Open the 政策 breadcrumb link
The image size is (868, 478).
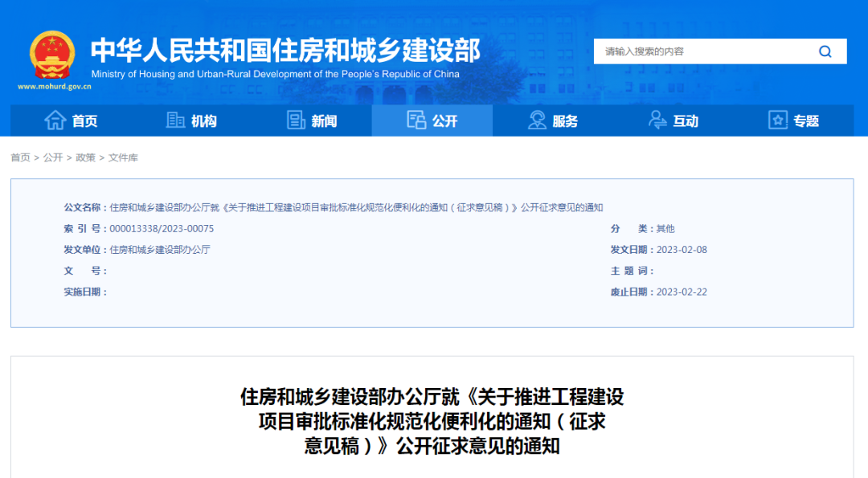point(87,157)
